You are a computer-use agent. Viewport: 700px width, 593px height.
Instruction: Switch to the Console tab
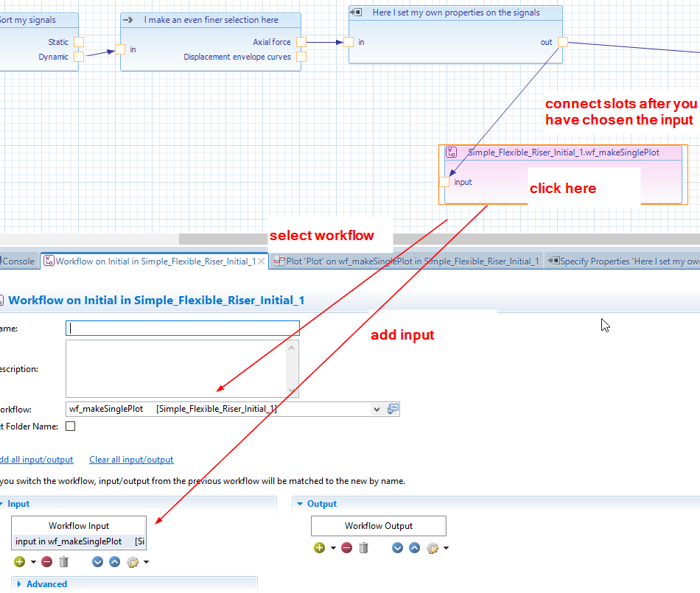(x=18, y=261)
